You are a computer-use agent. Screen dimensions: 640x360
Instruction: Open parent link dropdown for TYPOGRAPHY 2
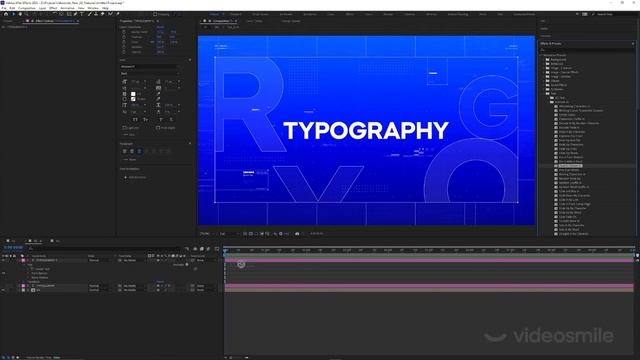204,260
